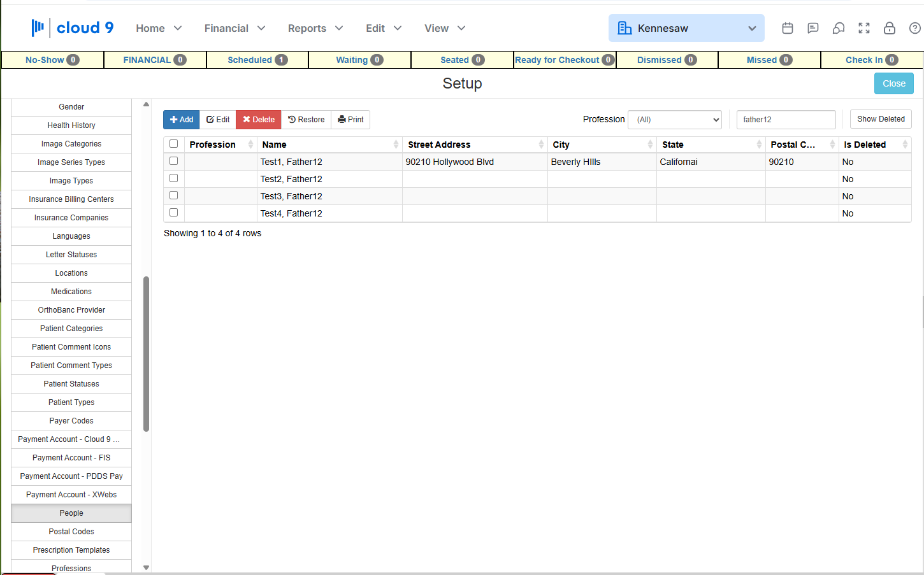The height and width of the screenshot is (575, 924).
Task: Open Medications setup item
Action: point(71,292)
